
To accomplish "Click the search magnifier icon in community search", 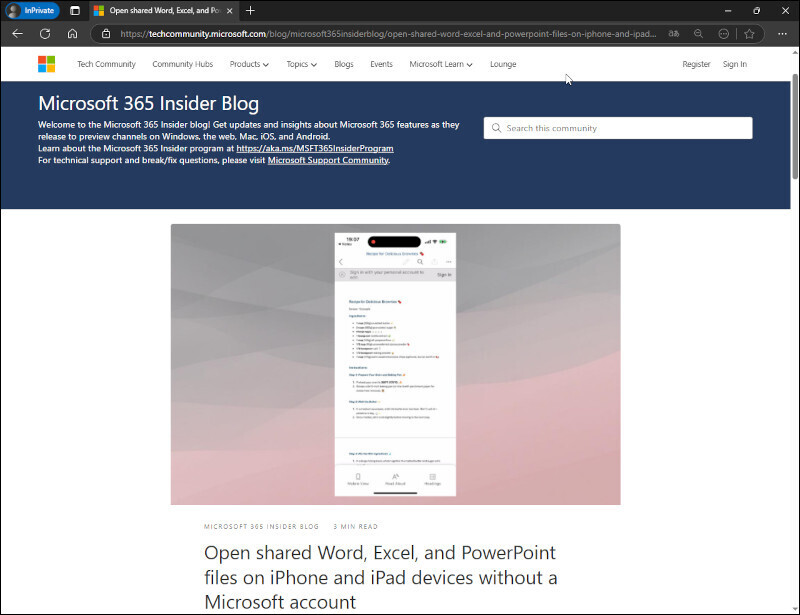I will click(x=496, y=128).
